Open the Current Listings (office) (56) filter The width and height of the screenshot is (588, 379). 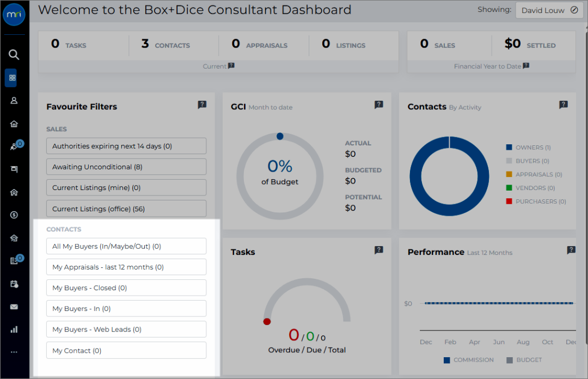(126, 209)
